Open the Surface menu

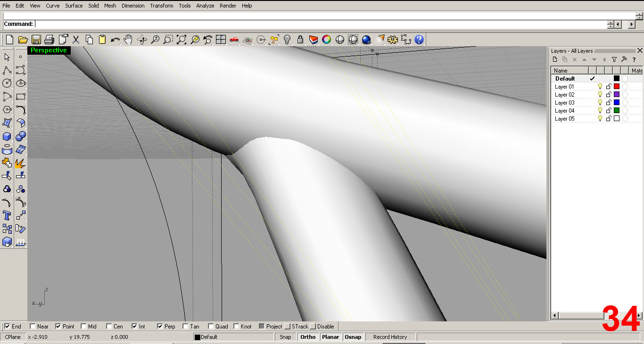pos(74,6)
